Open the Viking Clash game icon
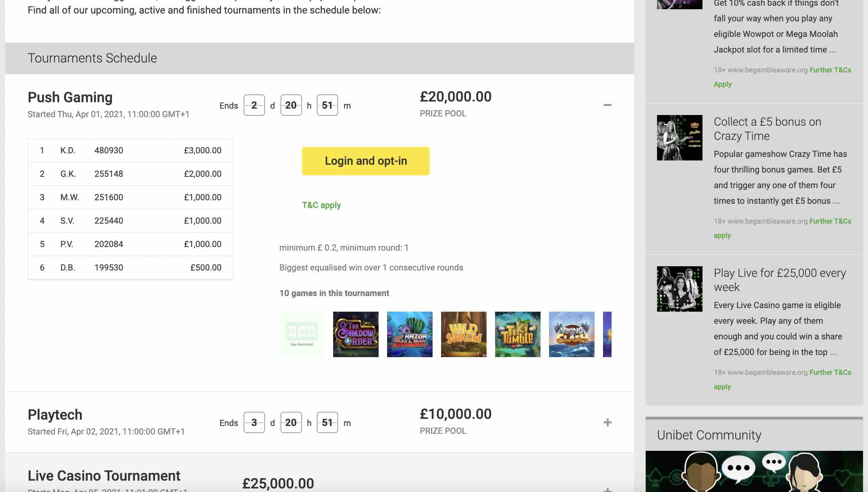The image size is (868, 492). coord(571,334)
